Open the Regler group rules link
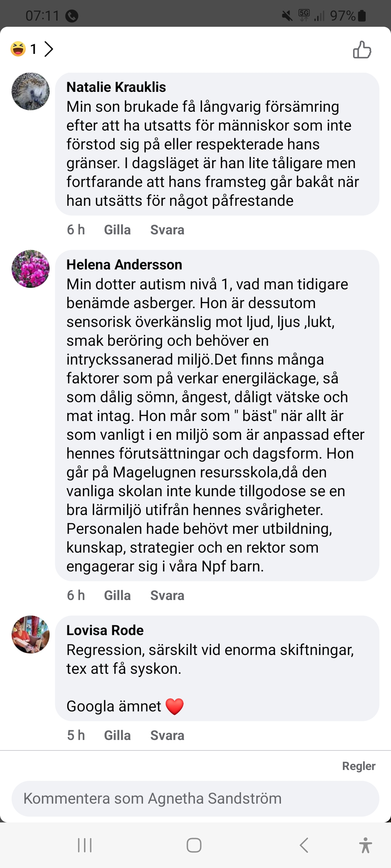The height and width of the screenshot is (868, 391). [x=358, y=766]
